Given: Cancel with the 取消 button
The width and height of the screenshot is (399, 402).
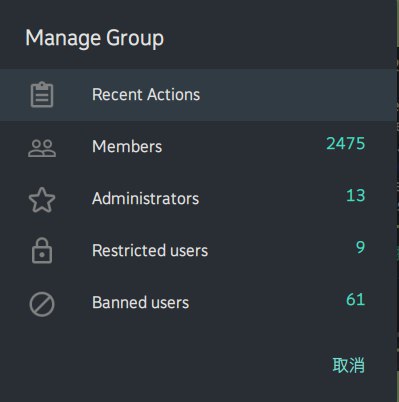Looking at the screenshot, I should 348,365.
